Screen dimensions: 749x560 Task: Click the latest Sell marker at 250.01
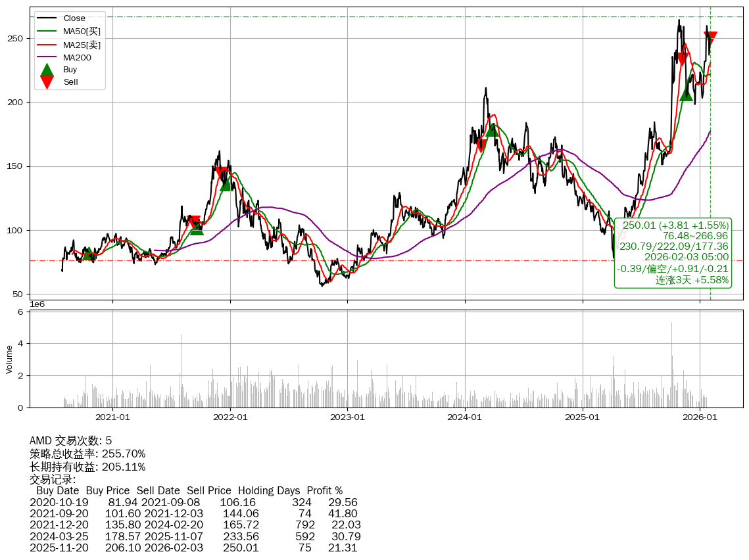pos(710,38)
